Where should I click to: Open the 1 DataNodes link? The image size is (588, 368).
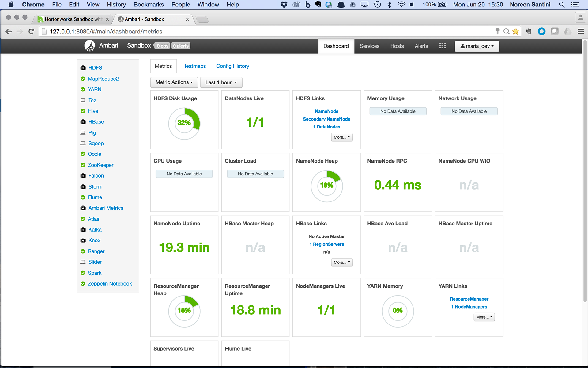tap(326, 127)
